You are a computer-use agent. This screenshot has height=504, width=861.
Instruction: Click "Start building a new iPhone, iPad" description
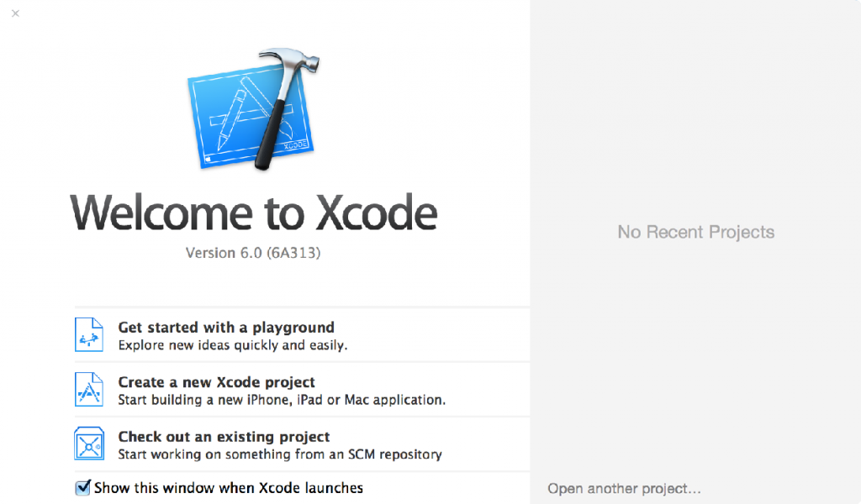pyautogui.click(x=281, y=400)
